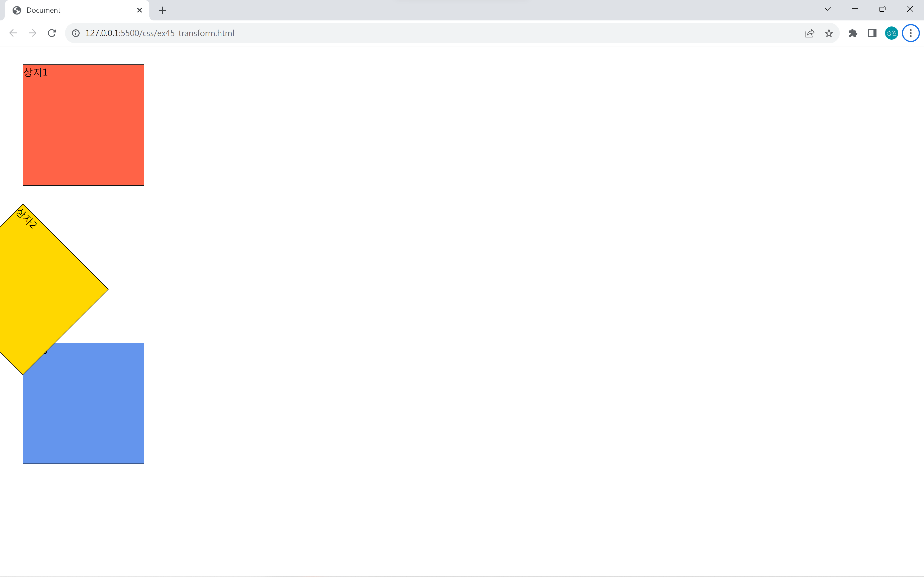924x577 pixels.
Task: Restore down the browser window
Action: [882, 9]
